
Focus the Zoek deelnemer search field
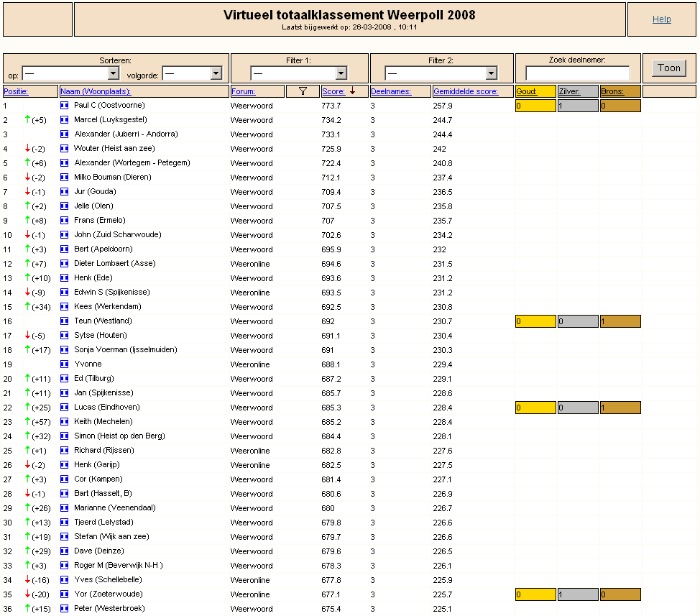578,73
